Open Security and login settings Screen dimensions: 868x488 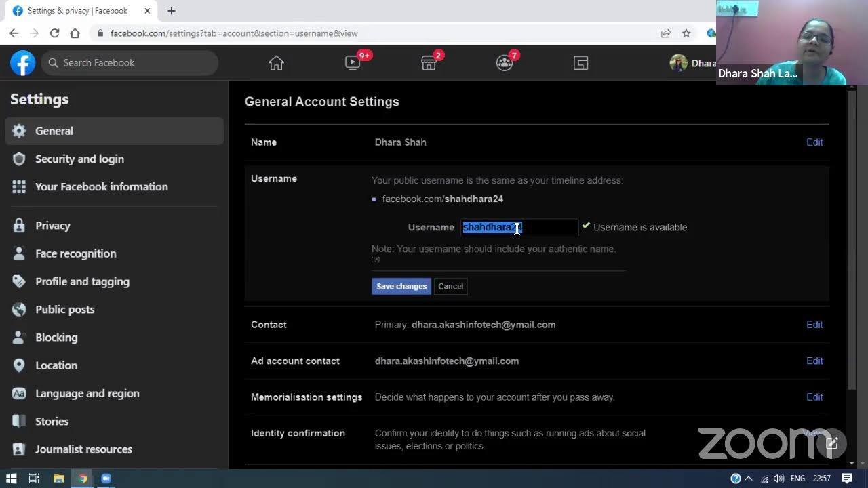tap(114, 159)
